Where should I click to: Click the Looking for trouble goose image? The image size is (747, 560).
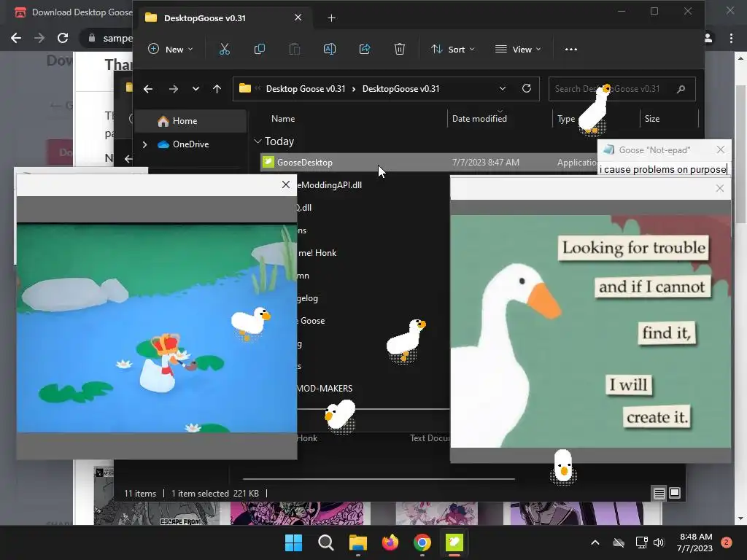[590, 332]
